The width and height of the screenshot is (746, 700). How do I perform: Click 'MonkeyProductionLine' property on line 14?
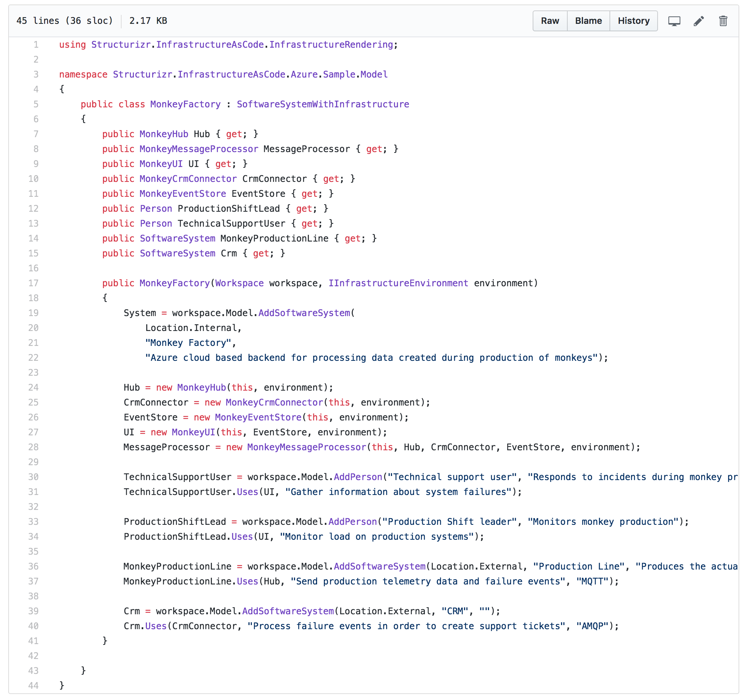[x=274, y=239]
